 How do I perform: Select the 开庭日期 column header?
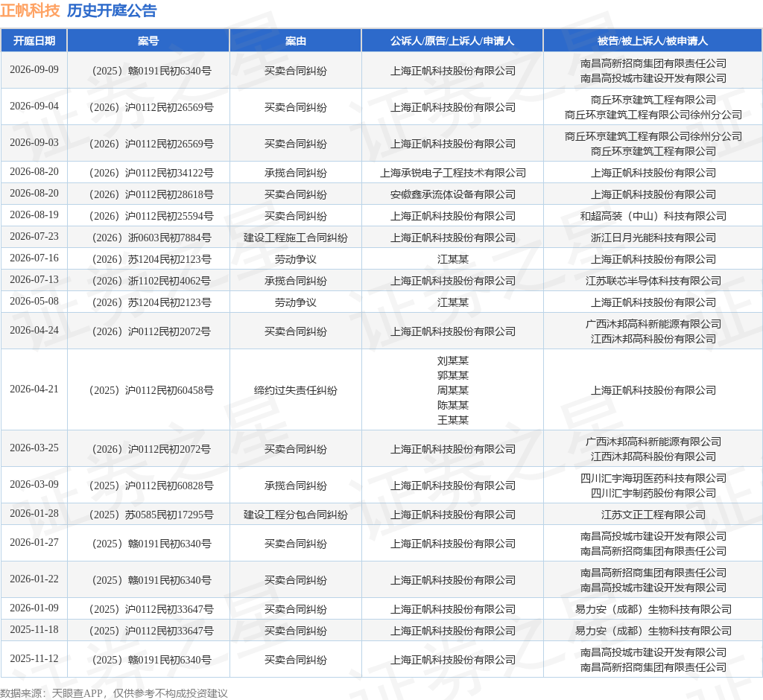pos(34,41)
